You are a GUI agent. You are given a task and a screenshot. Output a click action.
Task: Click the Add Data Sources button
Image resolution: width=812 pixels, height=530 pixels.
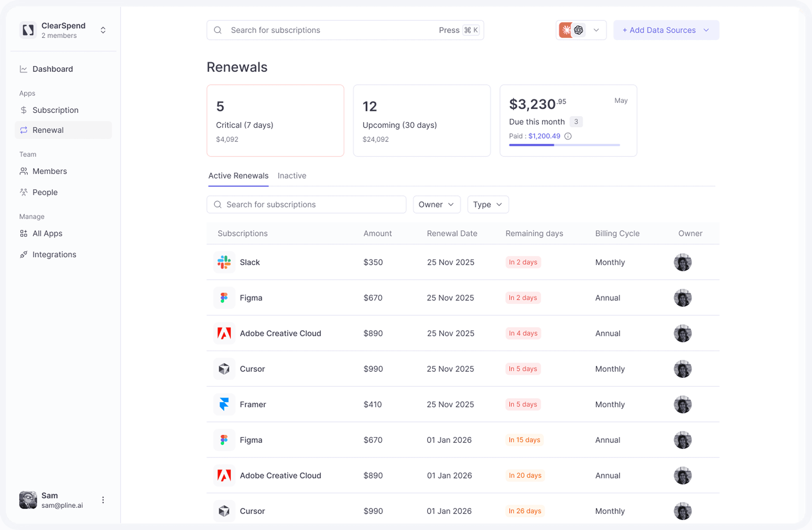(x=666, y=30)
